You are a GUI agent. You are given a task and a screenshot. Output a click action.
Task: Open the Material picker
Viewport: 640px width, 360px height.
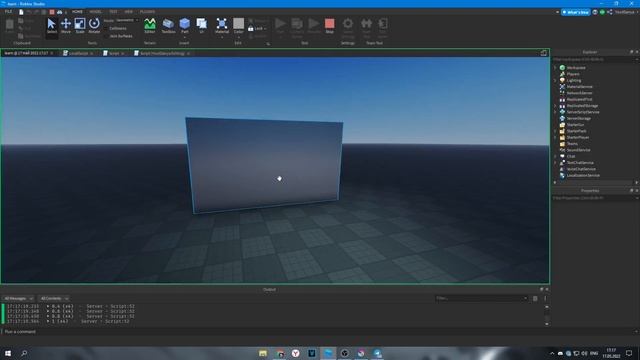(222, 24)
